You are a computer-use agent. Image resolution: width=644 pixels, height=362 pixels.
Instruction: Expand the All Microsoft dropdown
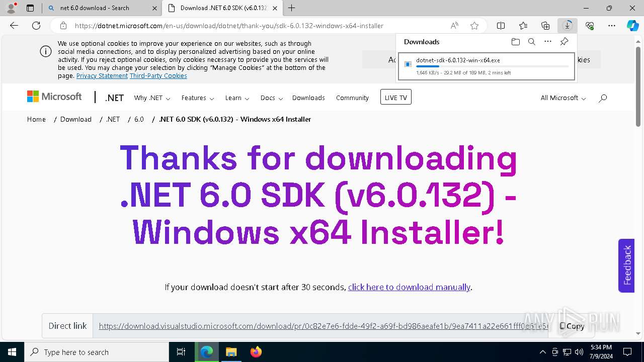563,98
